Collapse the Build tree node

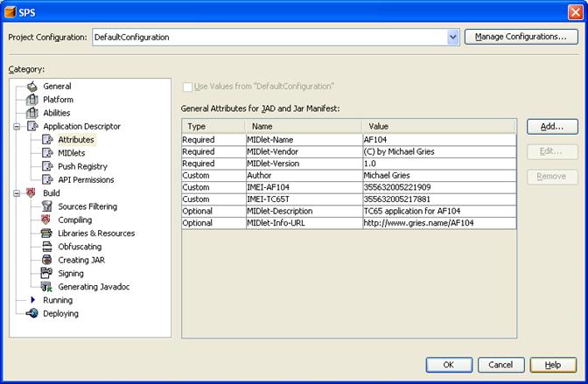[17, 193]
